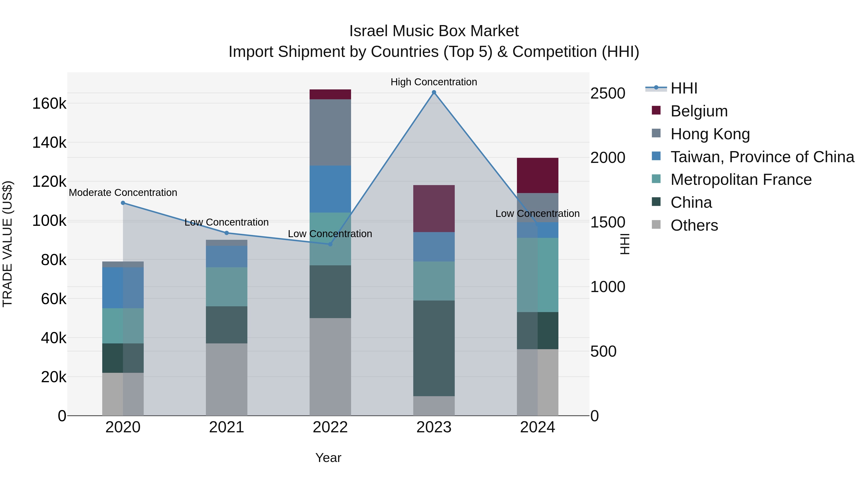The height and width of the screenshot is (488, 868).
Task: Toggle Hong Kong series in legend
Action: point(701,134)
